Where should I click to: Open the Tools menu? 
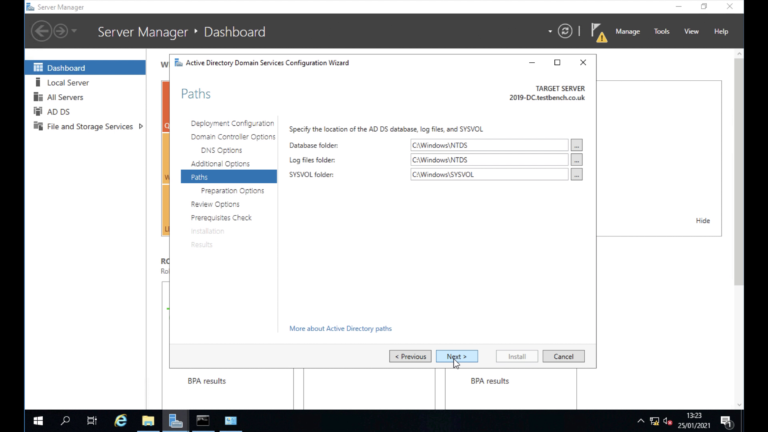[661, 31]
